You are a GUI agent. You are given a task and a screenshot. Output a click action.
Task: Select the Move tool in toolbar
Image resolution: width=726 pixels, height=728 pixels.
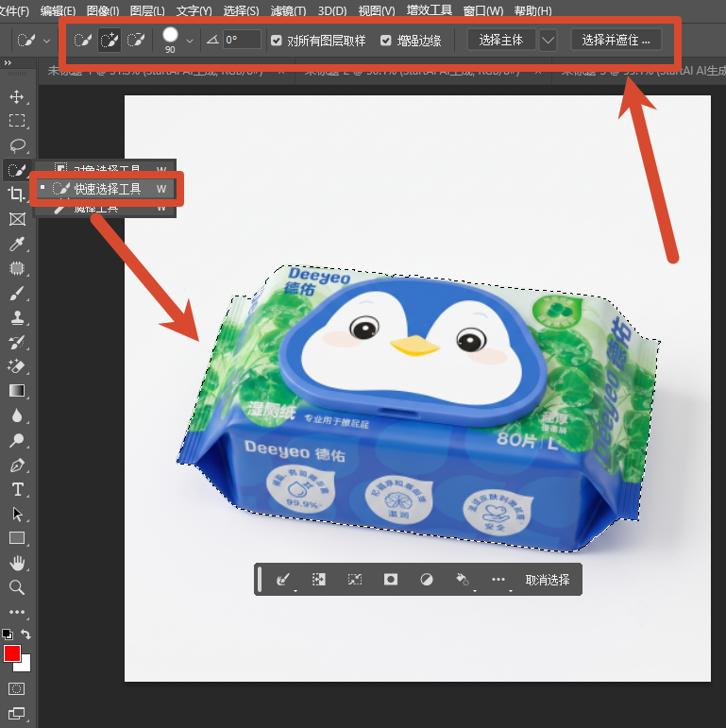17,96
